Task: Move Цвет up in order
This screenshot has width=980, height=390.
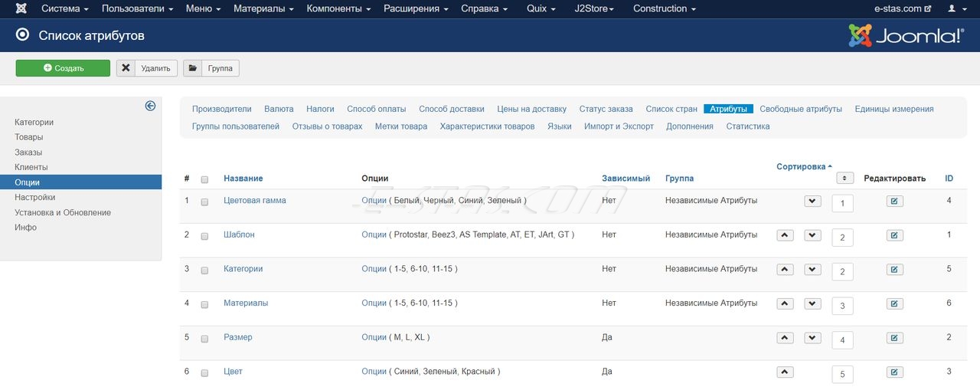Action: pos(785,372)
